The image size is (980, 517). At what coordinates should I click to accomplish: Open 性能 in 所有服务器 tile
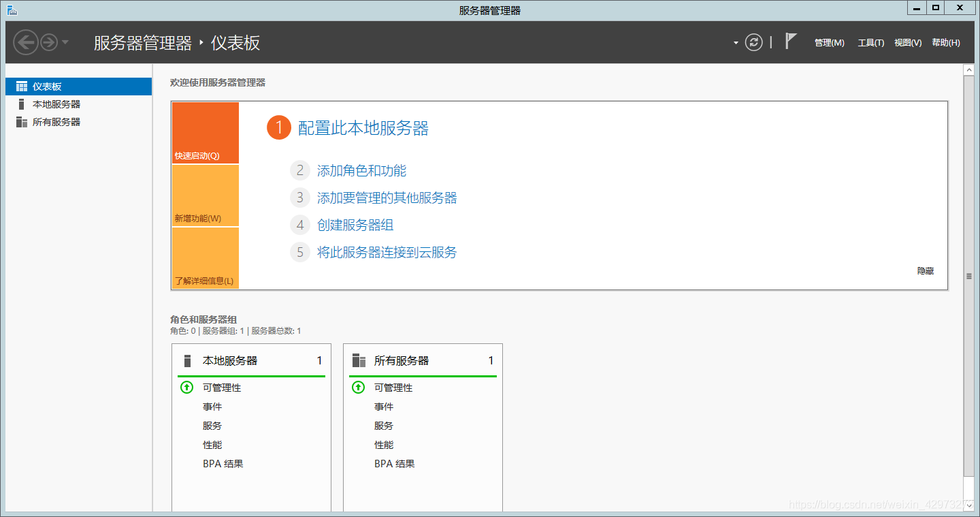(384, 445)
